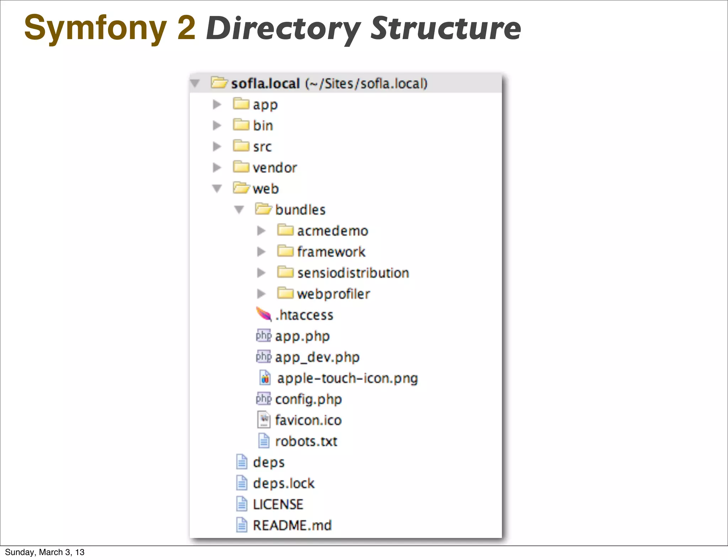Viewport: 728px width, 560px height.
Task: Expand the acmedemo folder arrow
Action: tap(261, 231)
